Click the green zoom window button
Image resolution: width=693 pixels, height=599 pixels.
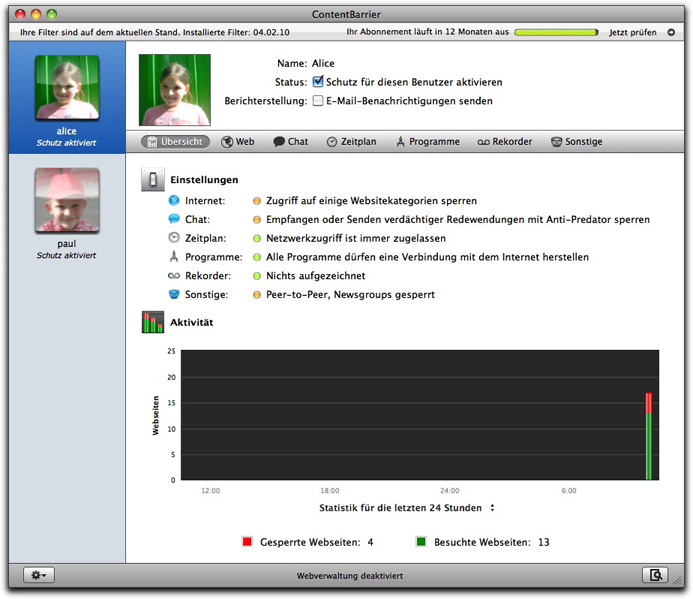coord(52,14)
